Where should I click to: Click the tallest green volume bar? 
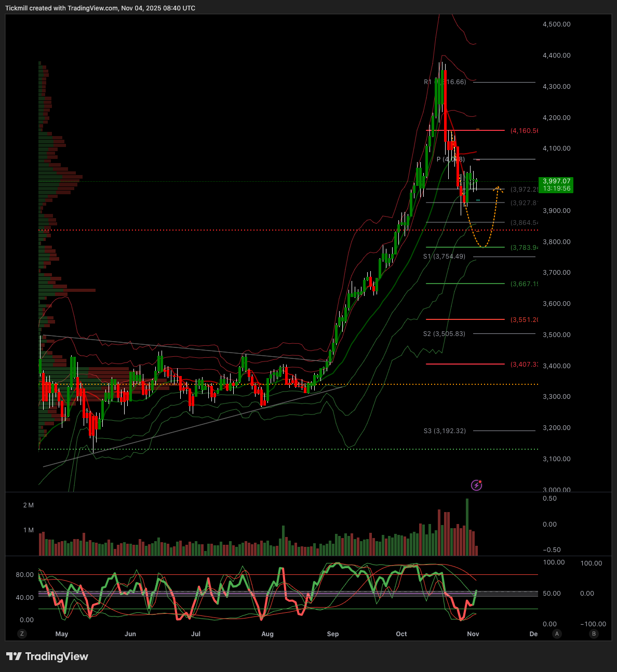point(467,527)
